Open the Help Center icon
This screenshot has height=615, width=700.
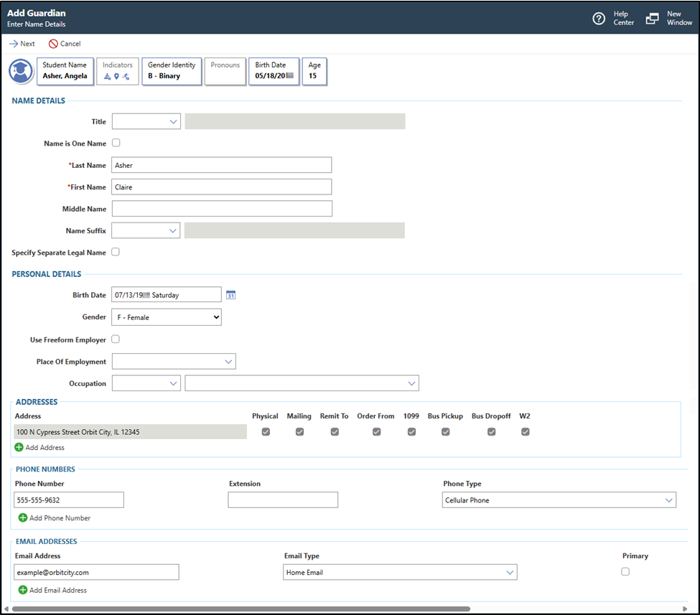599,19
